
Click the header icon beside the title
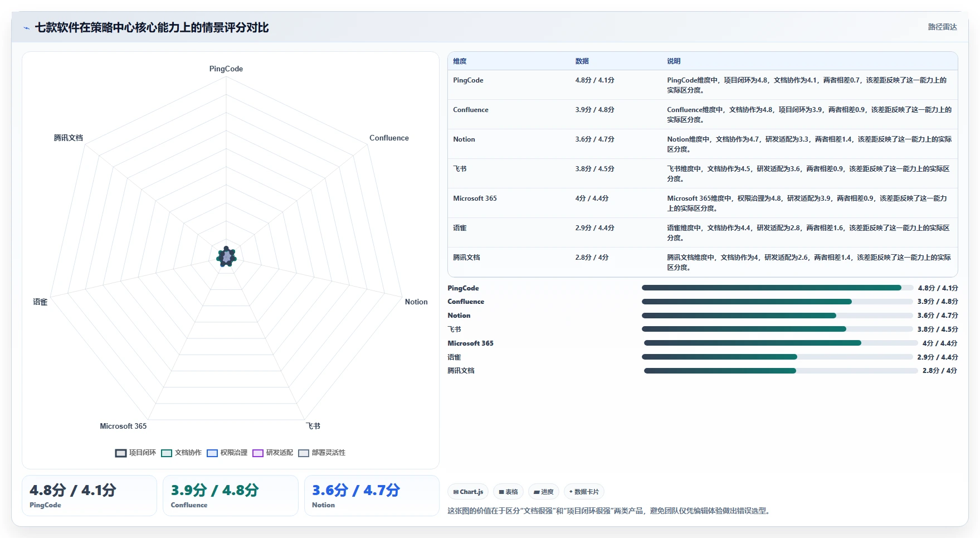(26, 28)
